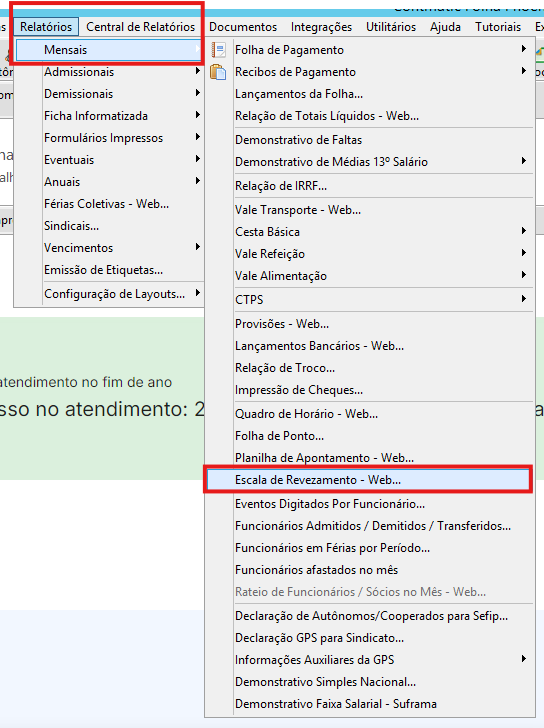Click the Recibos de Pagamento clipboard icon
The height and width of the screenshot is (728, 544).
coord(218,72)
